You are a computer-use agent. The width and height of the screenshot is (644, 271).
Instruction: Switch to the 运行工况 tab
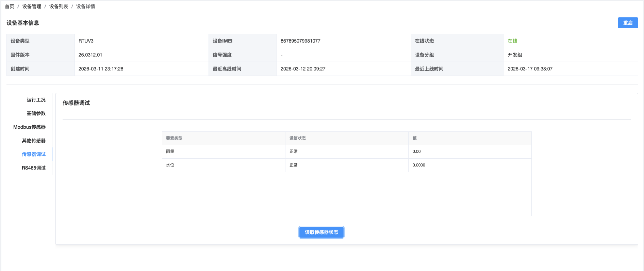click(36, 100)
